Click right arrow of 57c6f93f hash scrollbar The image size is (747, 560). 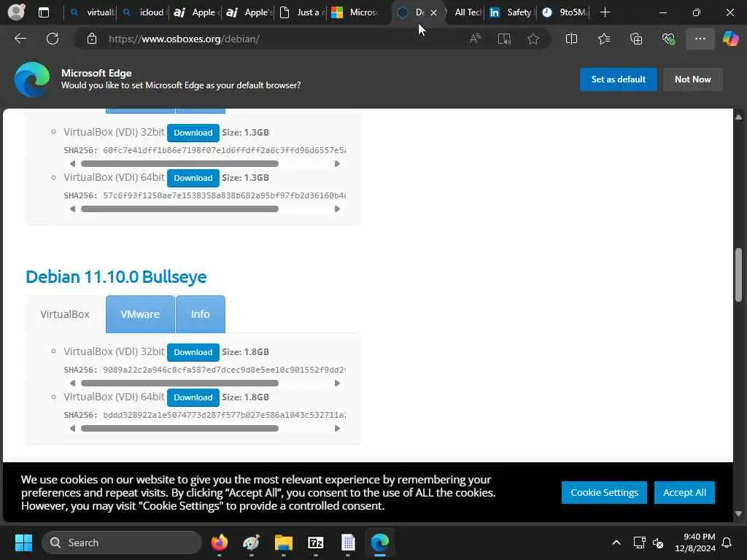click(337, 209)
